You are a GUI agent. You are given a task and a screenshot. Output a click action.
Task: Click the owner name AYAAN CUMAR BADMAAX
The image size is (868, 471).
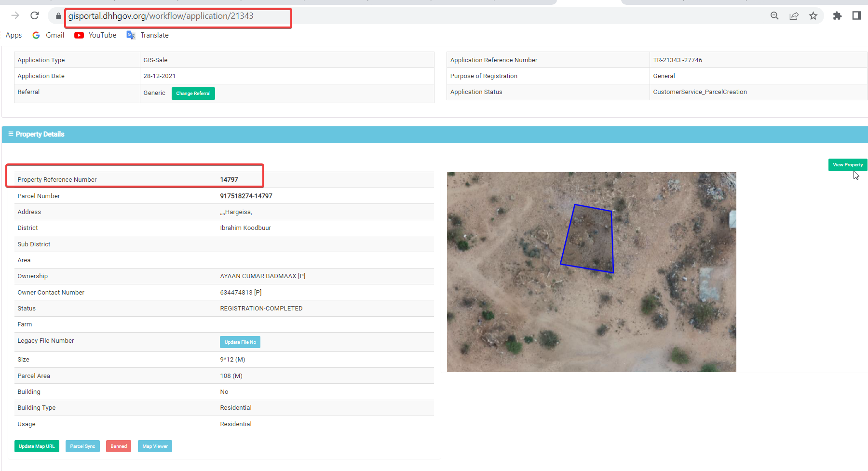coord(263,276)
